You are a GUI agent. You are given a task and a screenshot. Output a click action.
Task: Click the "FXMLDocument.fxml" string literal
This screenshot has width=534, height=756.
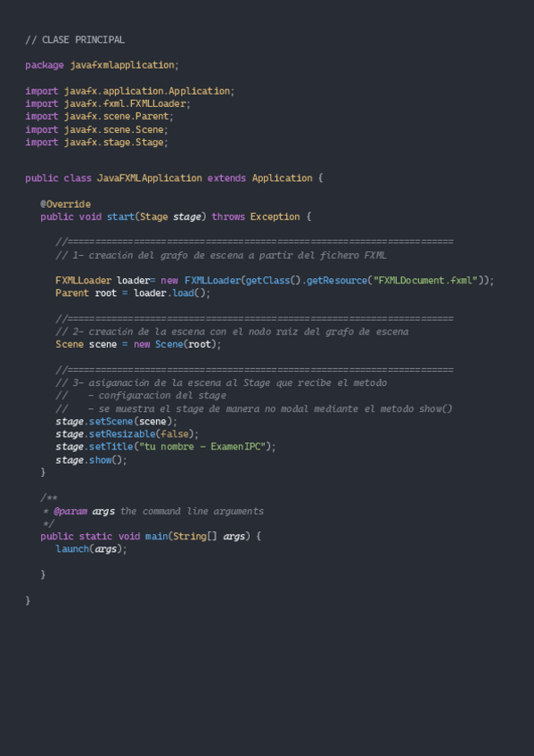pyautogui.click(x=425, y=281)
